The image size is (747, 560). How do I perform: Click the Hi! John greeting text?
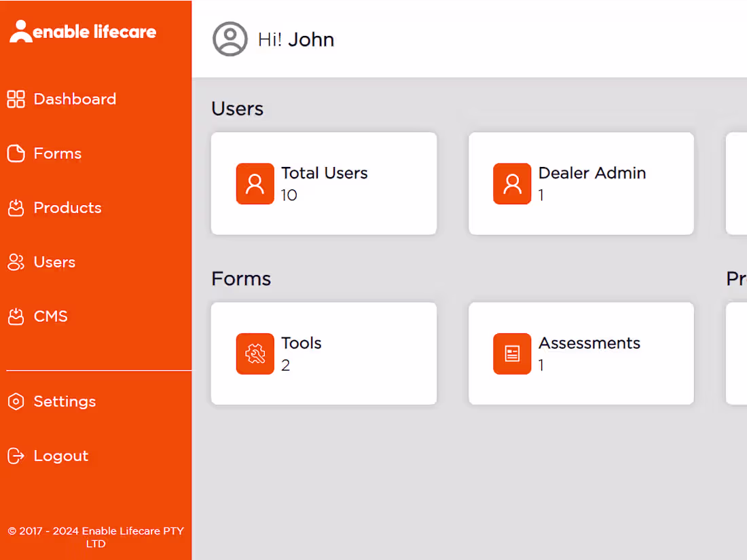[x=296, y=39]
